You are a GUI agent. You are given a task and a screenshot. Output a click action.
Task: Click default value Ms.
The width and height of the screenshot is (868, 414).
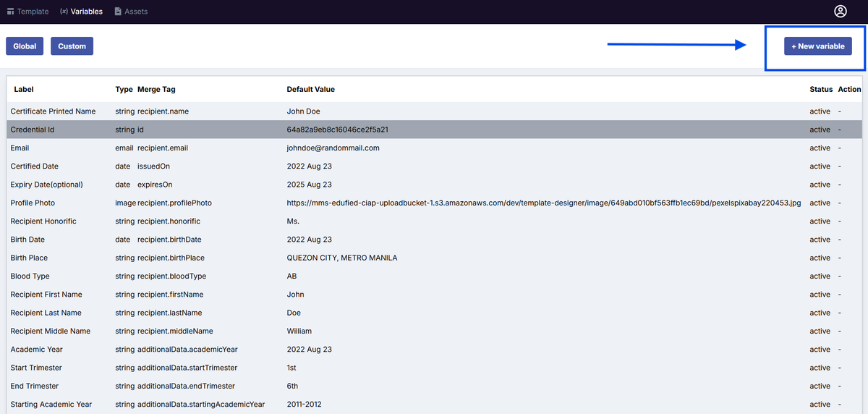pyautogui.click(x=293, y=221)
